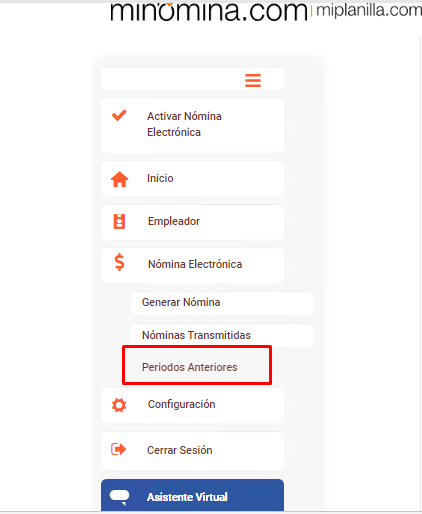The height and width of the screenshot is (514, 422).
Task: Click the minomina.com logo
Action: 209,11
